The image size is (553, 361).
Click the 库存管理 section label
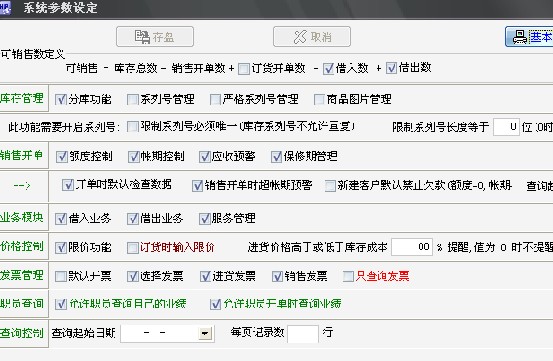coord(22,98)
